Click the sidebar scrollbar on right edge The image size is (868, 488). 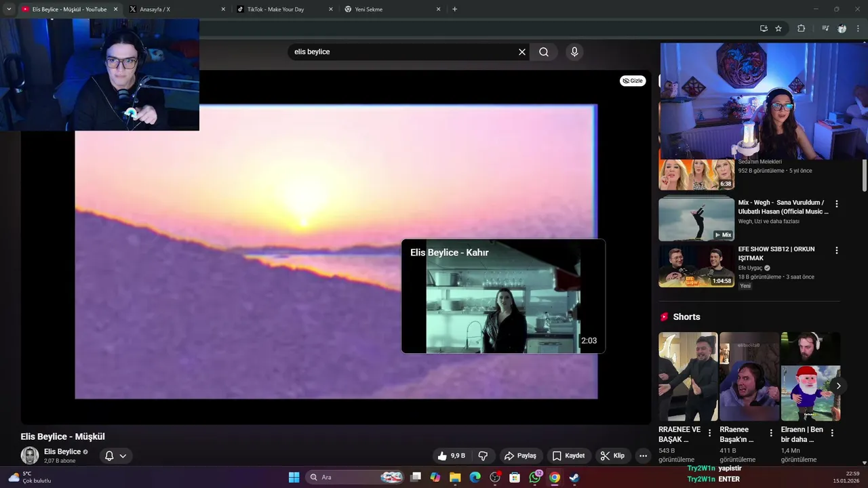864,176
